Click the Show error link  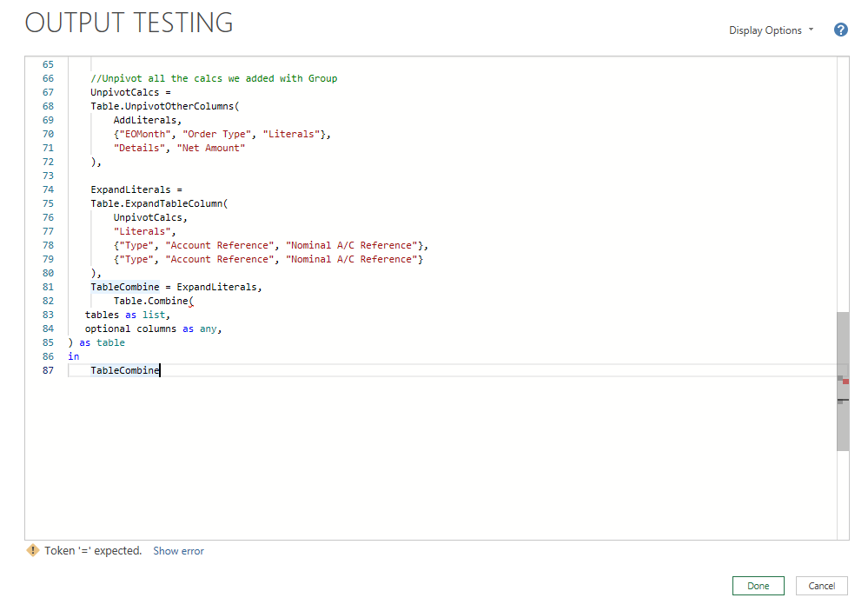[178, 551]
